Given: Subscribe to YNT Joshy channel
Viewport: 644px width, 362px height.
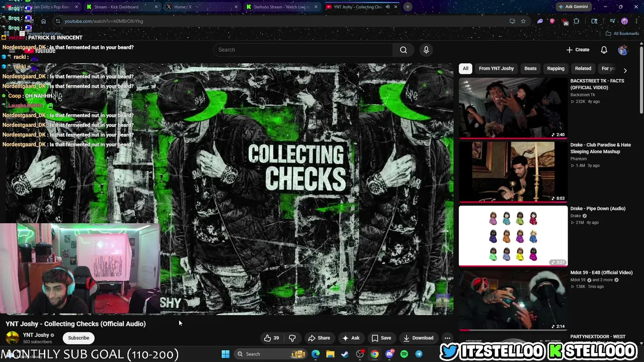Looking at the screenshot, I should (78, 338).
